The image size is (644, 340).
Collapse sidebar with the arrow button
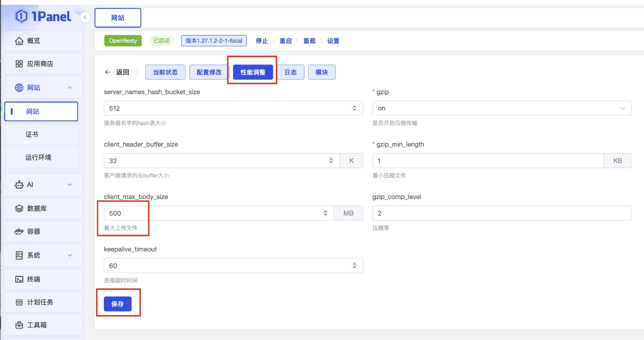pyautogui.click(x=85, y=17)
